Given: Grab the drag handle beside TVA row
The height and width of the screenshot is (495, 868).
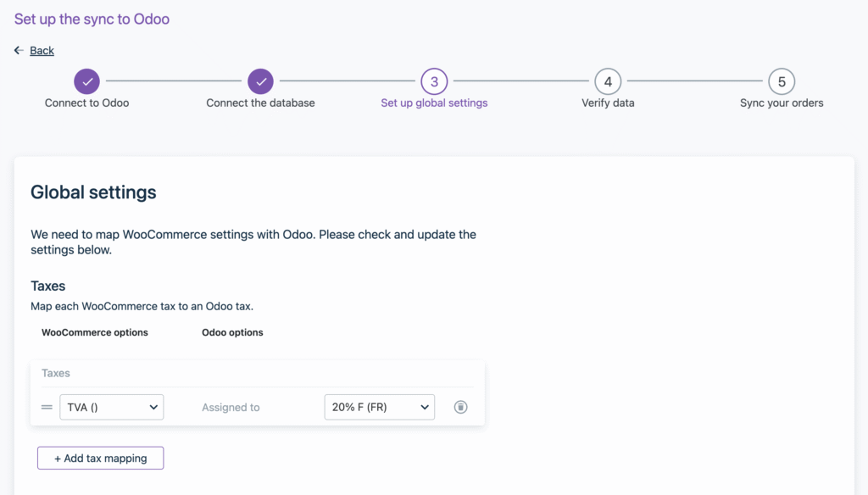Looking at the screenshot, I should pyautogui.click(x=47, y=407).
